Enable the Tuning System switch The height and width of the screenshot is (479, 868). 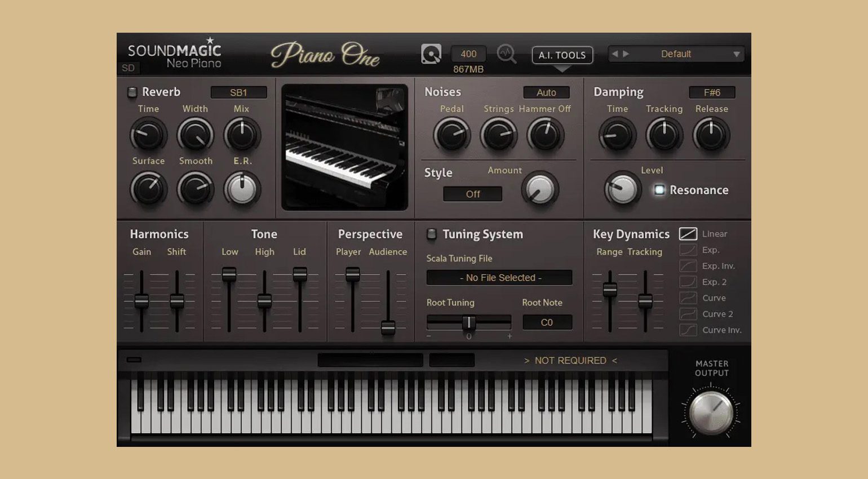tap(431, 234)
